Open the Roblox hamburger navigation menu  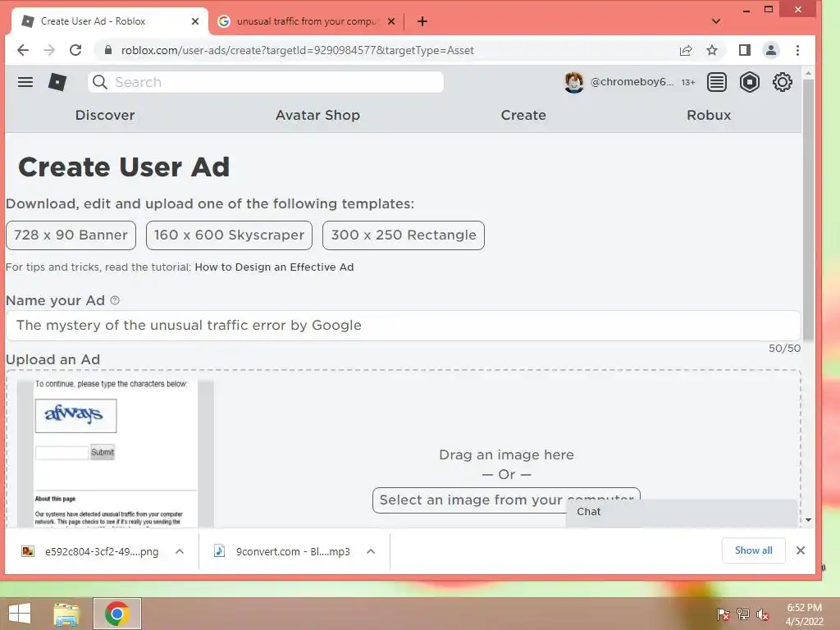click(25, 82)
